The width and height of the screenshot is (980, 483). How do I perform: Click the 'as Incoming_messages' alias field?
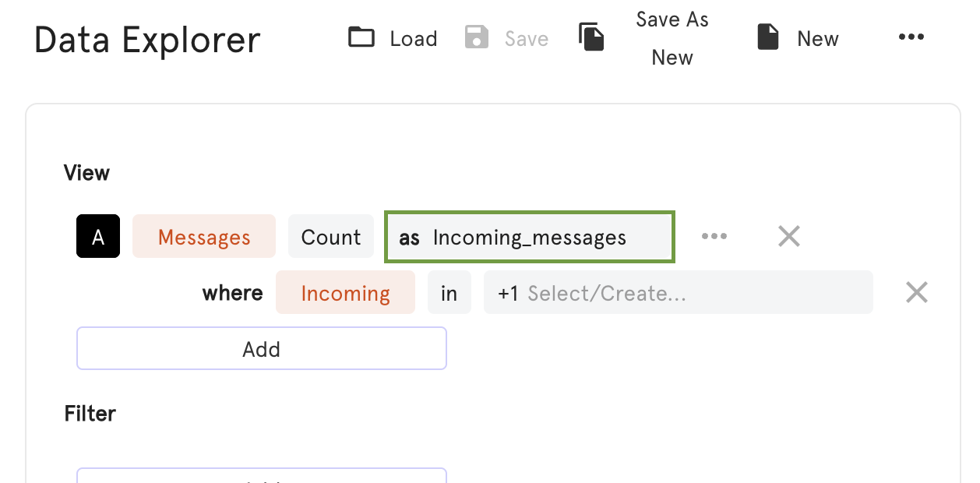[530, 236]
